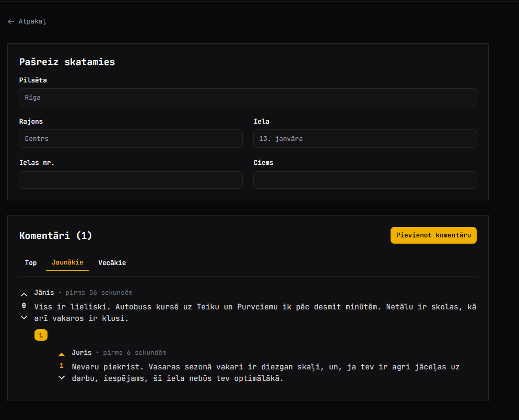Click the Pilsēta field containing Rīga
519x420 pixels.
248,98
